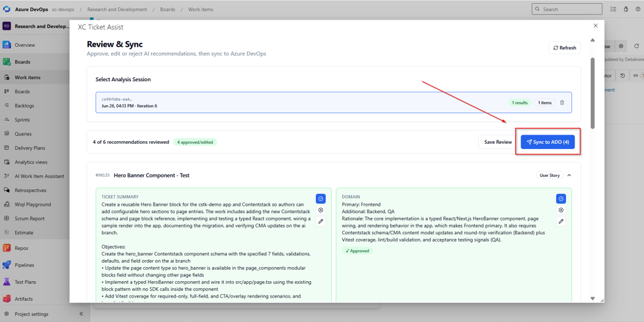Open the marketplace bag icon in header

click(626, 9)
